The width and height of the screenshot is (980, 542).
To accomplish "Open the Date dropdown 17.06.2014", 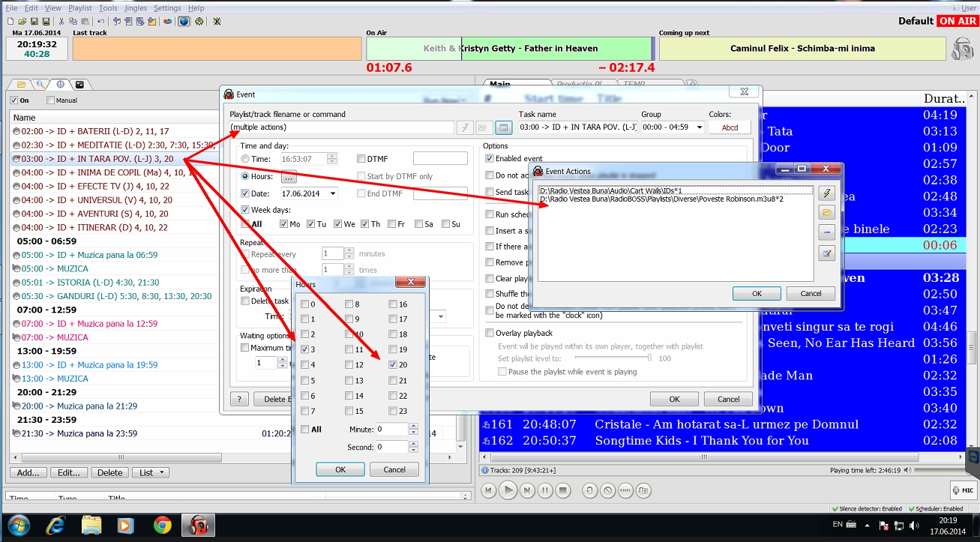I will point(310,193).
